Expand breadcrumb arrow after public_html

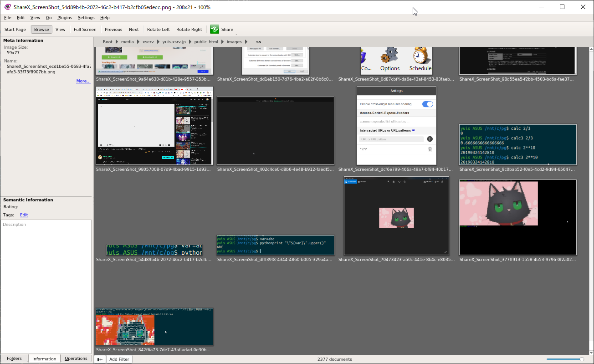(x=222, y=42)
